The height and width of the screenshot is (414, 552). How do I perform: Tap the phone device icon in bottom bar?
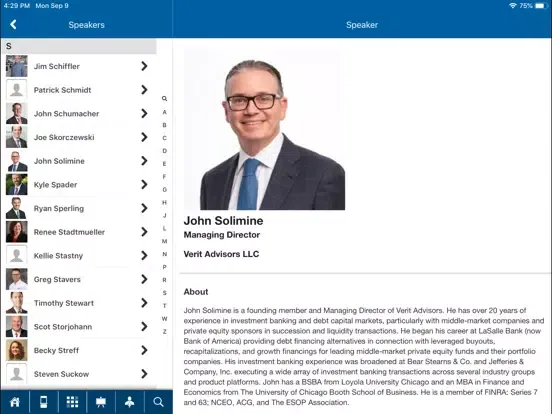44,402
